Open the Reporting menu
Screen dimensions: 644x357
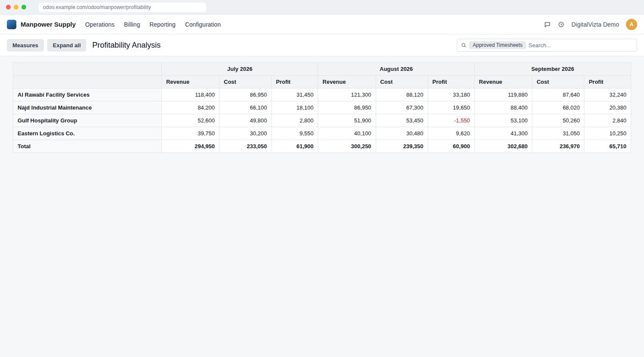pyautogui.click(x=163, y=24)
